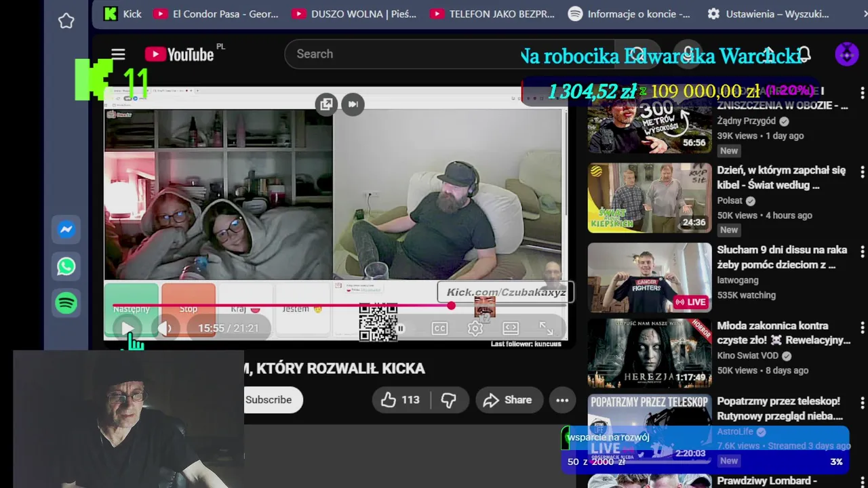The width and height of the screenshot is (868, 488).
Task: Open notifications bell on YouTube
Action: coord(804,54)
